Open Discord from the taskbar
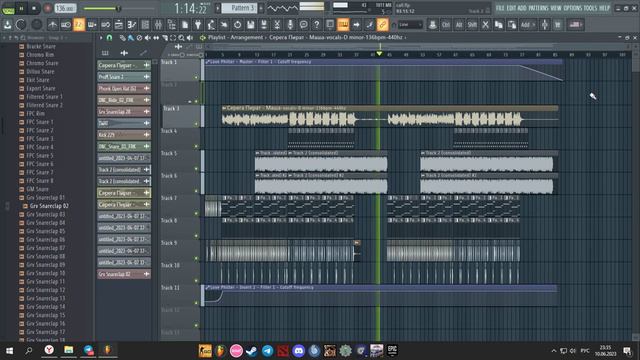This screenshot has width=640, height=360. click(299, 351)
